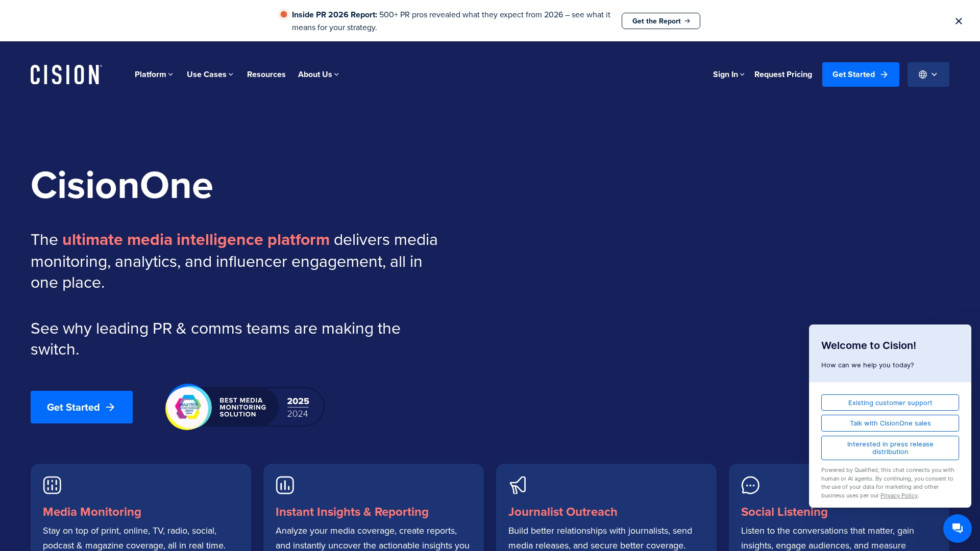Expand the About Us menu
Image resolution: width=980 pixels, height=551 pixels.
pos(317,74)
